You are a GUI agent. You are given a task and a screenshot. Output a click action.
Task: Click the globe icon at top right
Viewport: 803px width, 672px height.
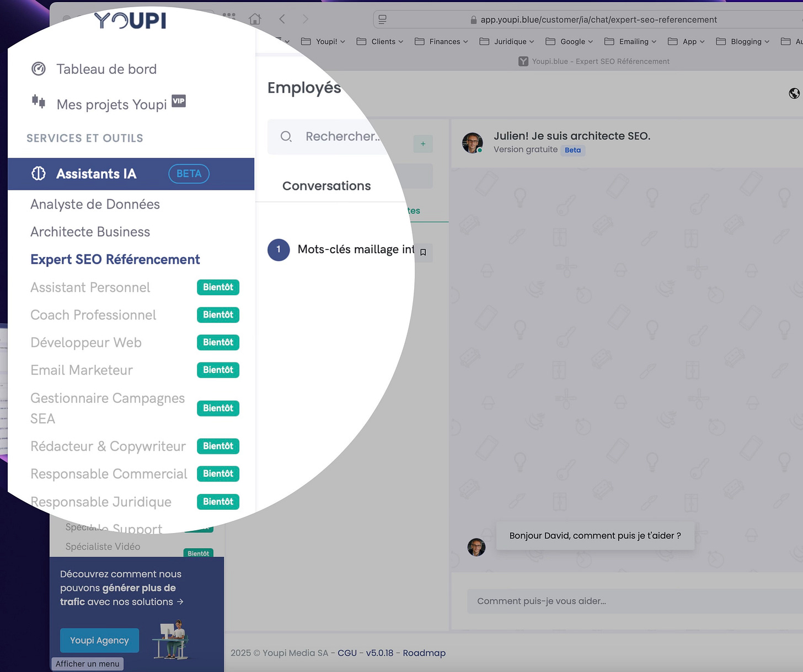pos(794,93)
